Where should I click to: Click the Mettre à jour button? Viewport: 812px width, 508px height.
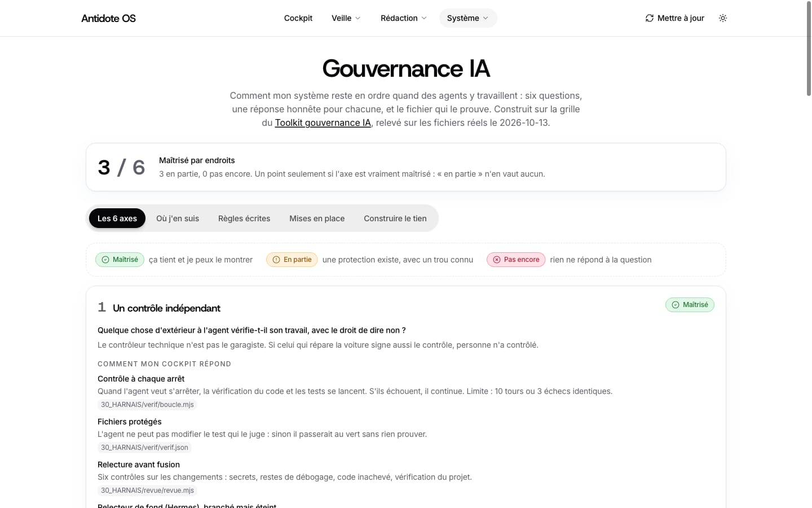pos(675,18)
